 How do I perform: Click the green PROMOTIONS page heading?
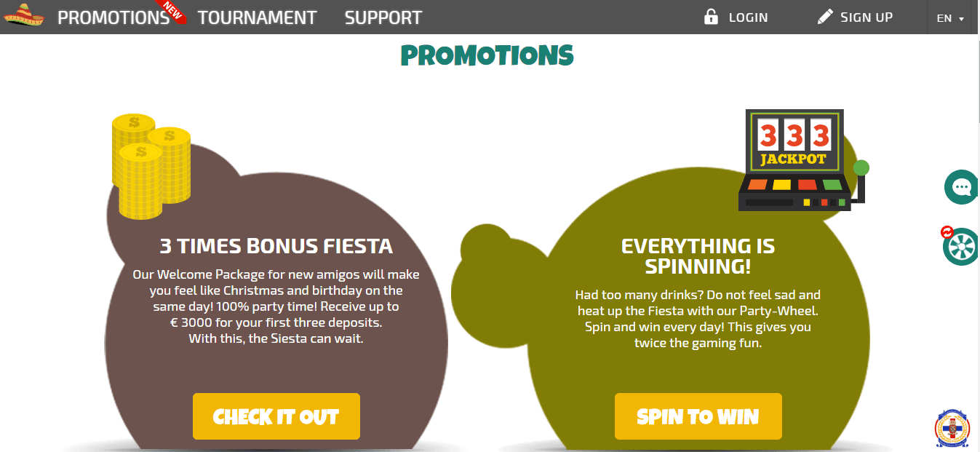click(487, 55)
